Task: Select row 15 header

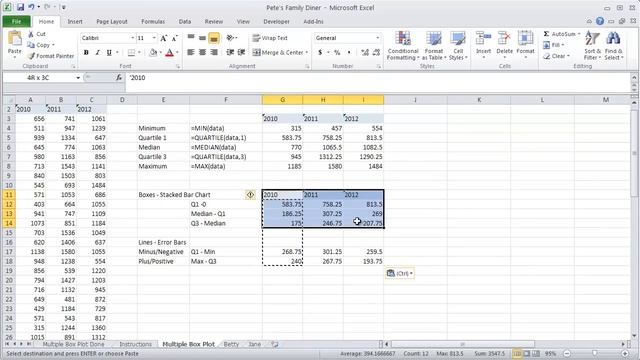Action: pyautogui.click(x=9, y=233)
